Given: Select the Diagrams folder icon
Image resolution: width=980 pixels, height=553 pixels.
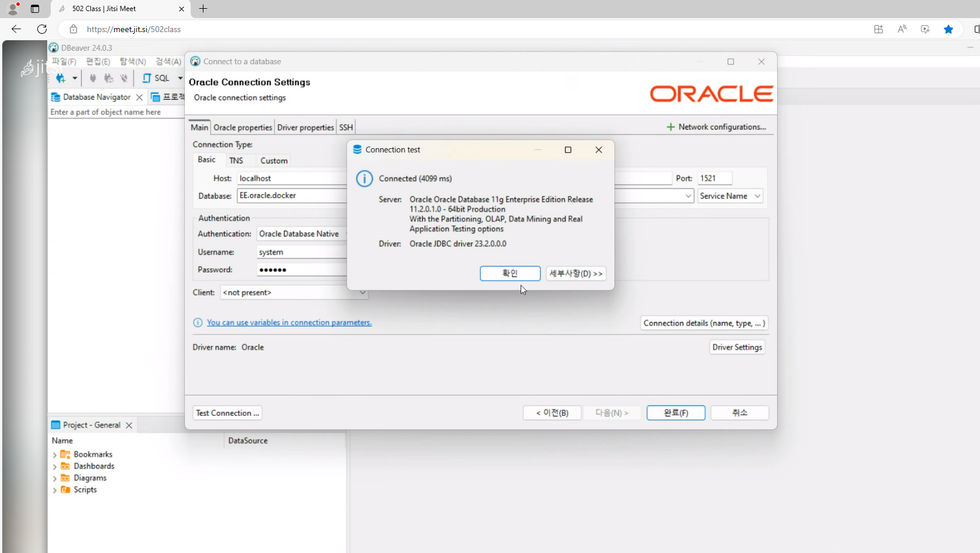Looking at the screenshot, I should [x=65, y=478].
